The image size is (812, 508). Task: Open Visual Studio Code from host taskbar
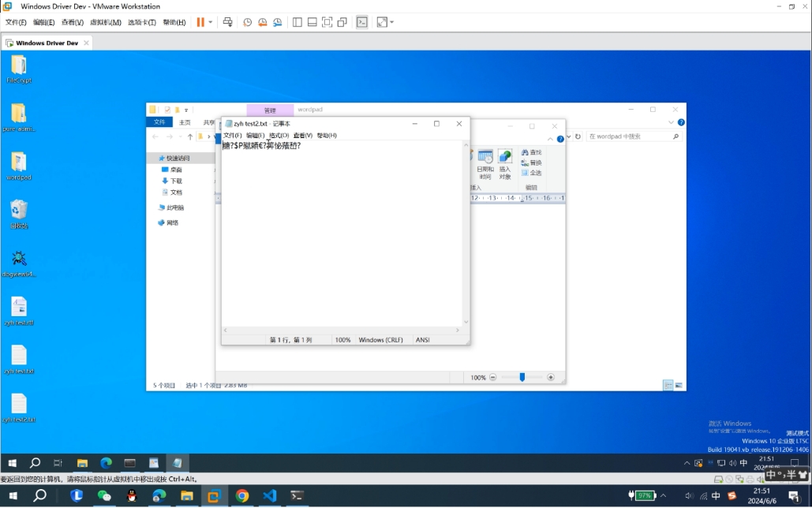pos(270,495)
